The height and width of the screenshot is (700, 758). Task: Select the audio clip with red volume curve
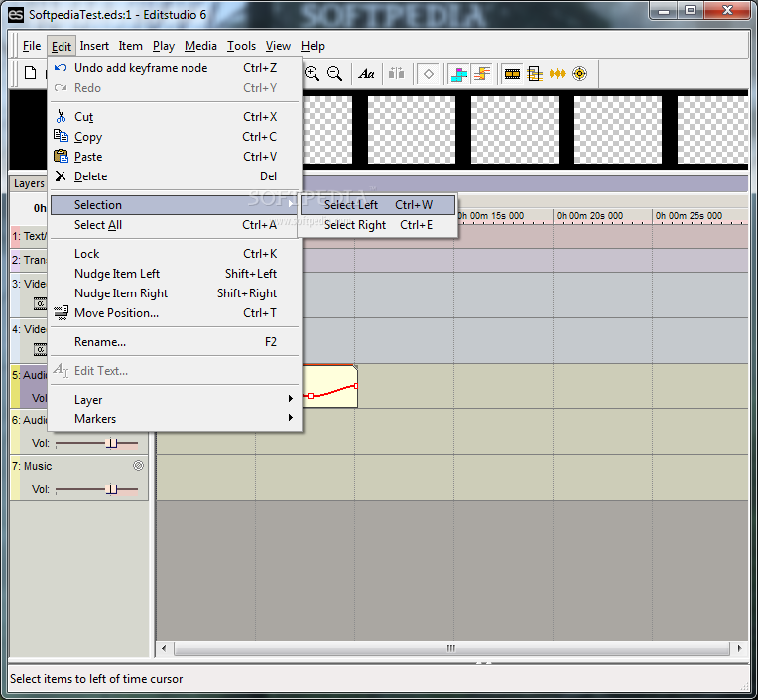click(x=330, y=386)
